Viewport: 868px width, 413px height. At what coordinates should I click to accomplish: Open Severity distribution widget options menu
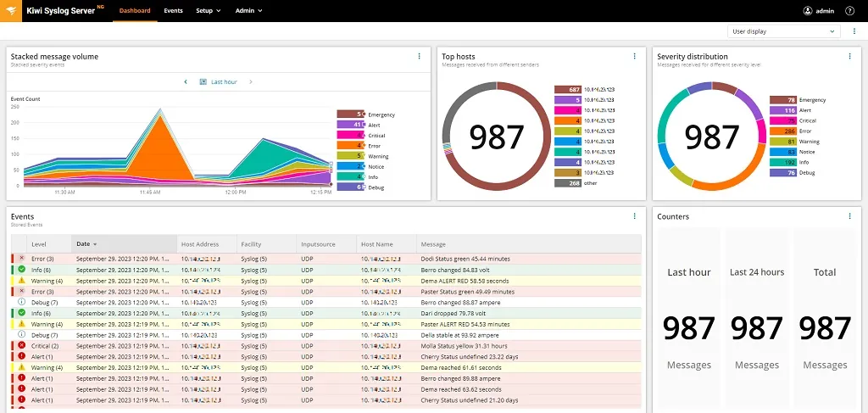pos(849,57)
